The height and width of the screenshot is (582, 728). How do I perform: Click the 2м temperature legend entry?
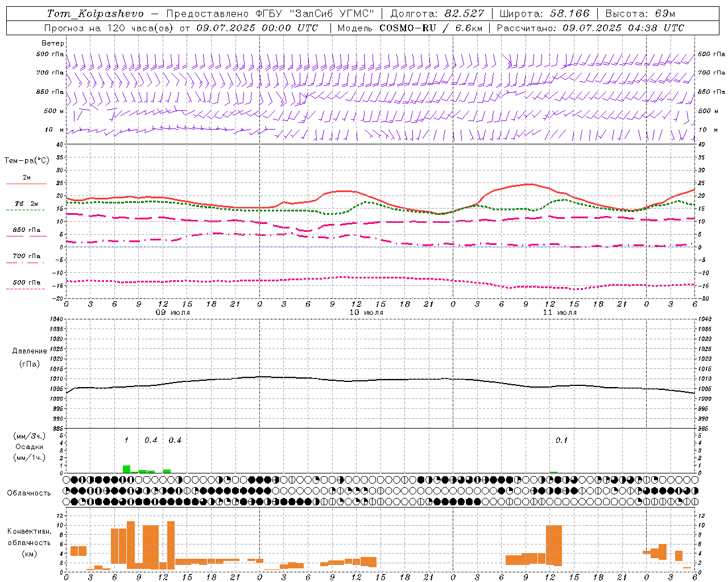coord(27,177)
